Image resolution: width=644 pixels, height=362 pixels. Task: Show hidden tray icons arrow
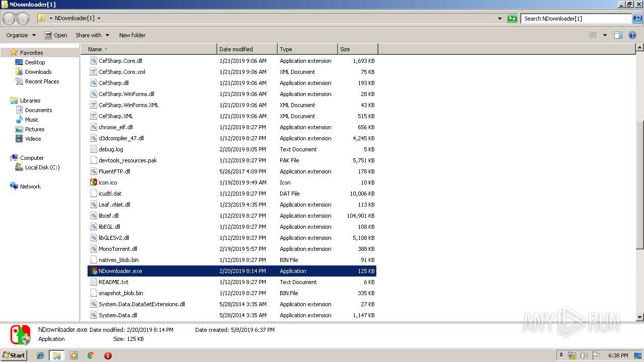coord(561,355)
